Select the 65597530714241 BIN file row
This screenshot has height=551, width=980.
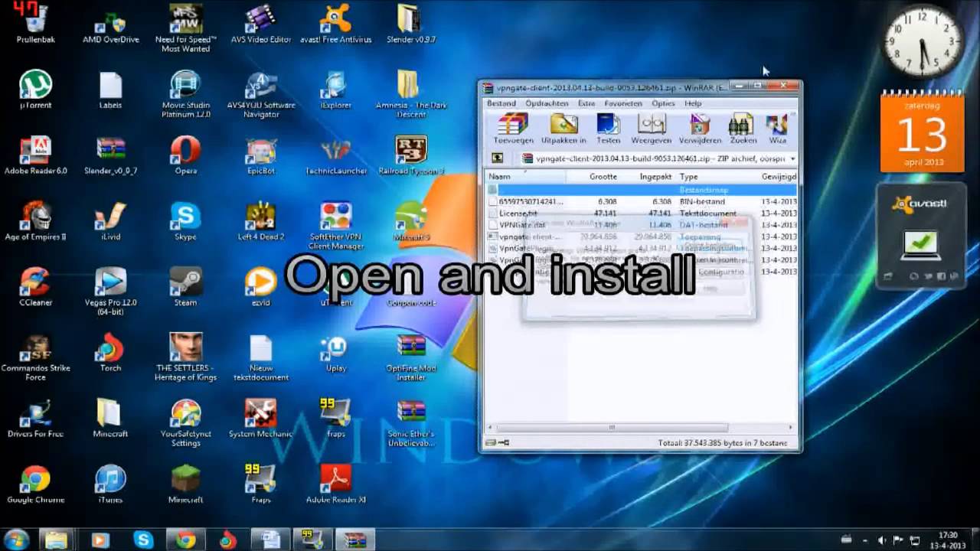(x=642, y=202)
